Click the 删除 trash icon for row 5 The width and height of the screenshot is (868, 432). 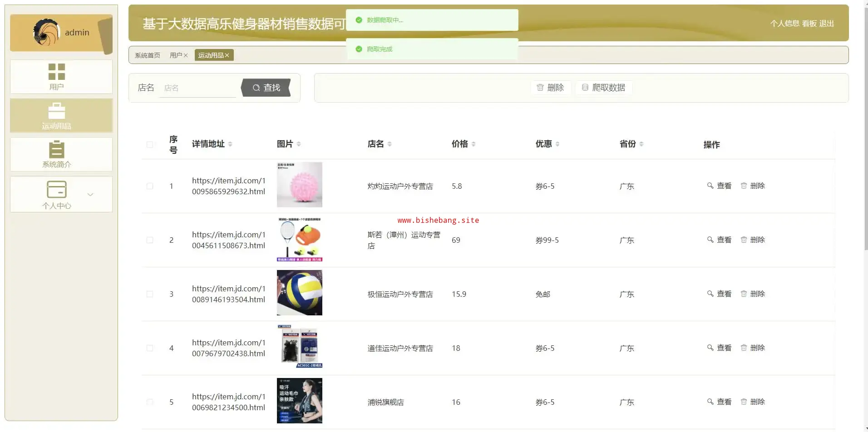pyautogui.click(x=744, y=402)
